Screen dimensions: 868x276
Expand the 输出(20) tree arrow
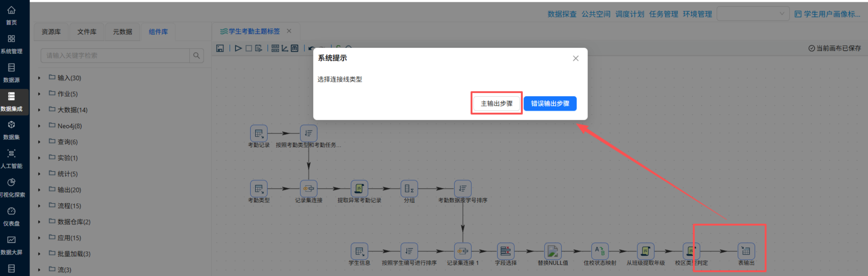(x=39, y=190)
